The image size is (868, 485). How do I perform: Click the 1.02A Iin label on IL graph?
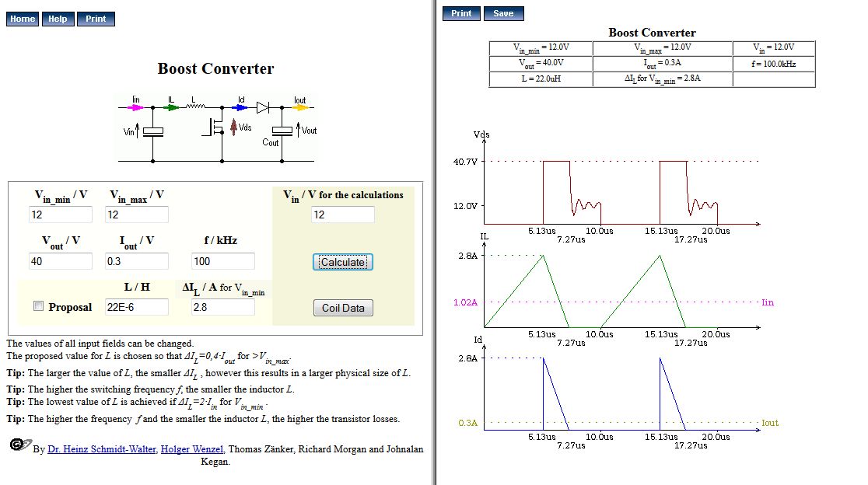[465, 302]
